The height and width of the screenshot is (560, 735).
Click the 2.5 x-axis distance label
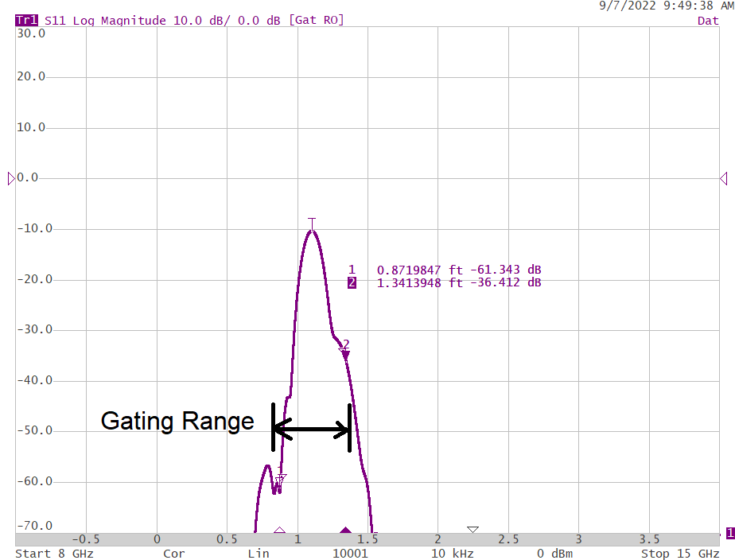click(508, 539)
